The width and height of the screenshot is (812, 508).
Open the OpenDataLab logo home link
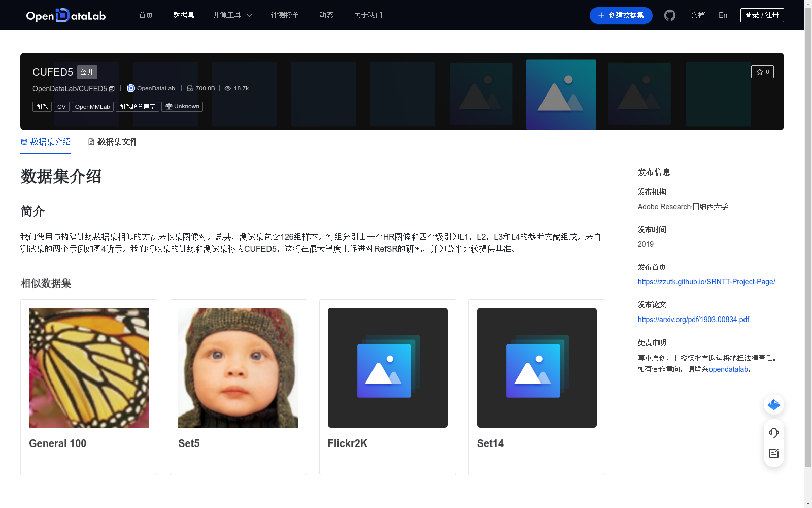coord(66,15)
